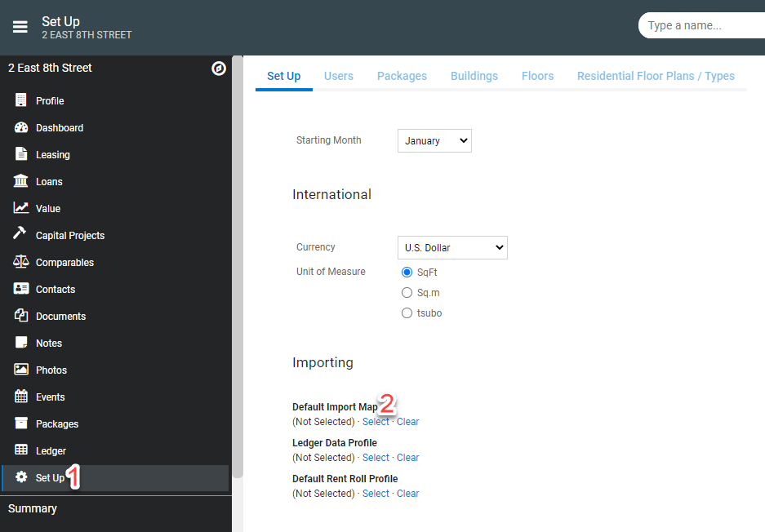Click the Summary section heading
The height and width of the screenshot is (532, 765).
pyautogui.click(x=33, y=508)
